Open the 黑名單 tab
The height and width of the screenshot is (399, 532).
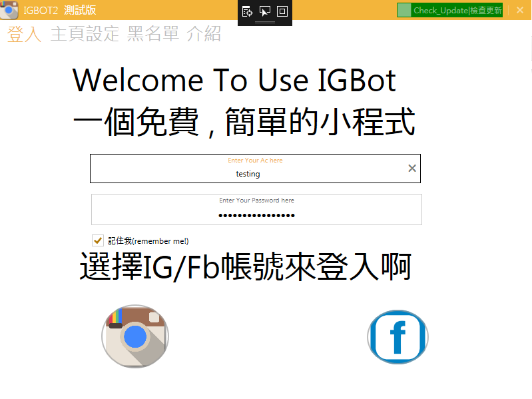[x=153, y=34]
